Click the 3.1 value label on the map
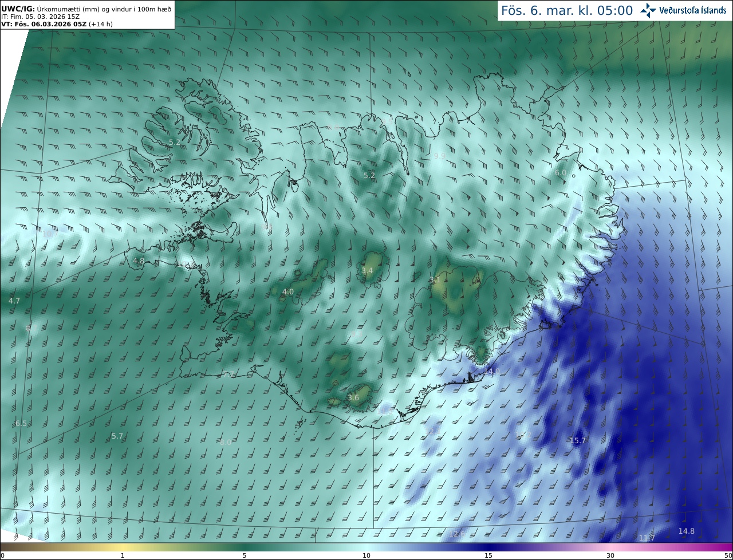 (x=435, y=280)
